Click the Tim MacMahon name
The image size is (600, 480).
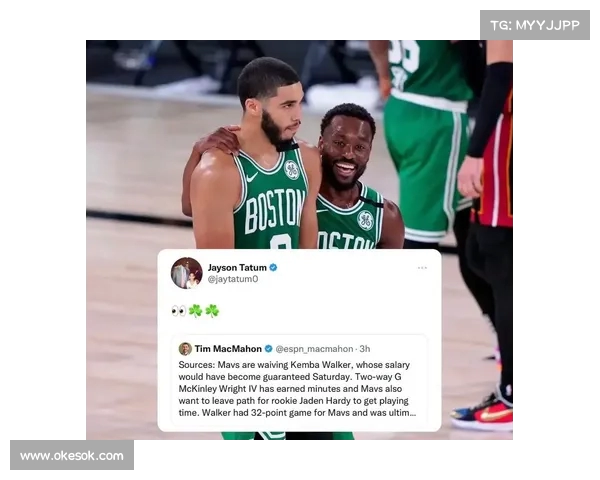228,349
